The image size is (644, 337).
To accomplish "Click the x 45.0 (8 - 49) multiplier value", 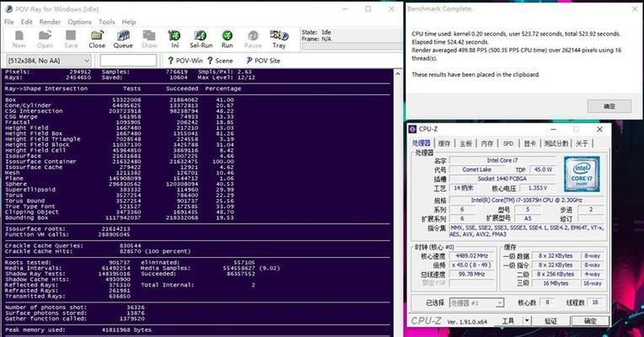I will [x=472, y=265].
